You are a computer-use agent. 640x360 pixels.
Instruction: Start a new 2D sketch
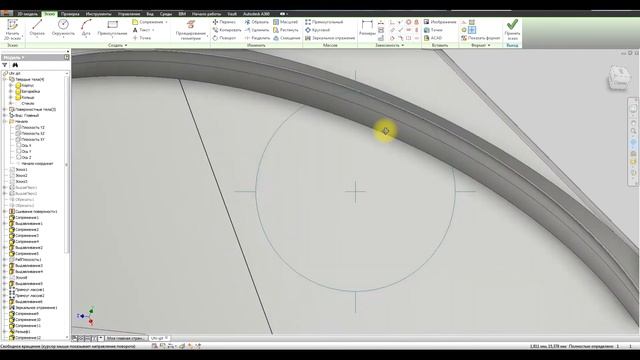tap(12, 29)
